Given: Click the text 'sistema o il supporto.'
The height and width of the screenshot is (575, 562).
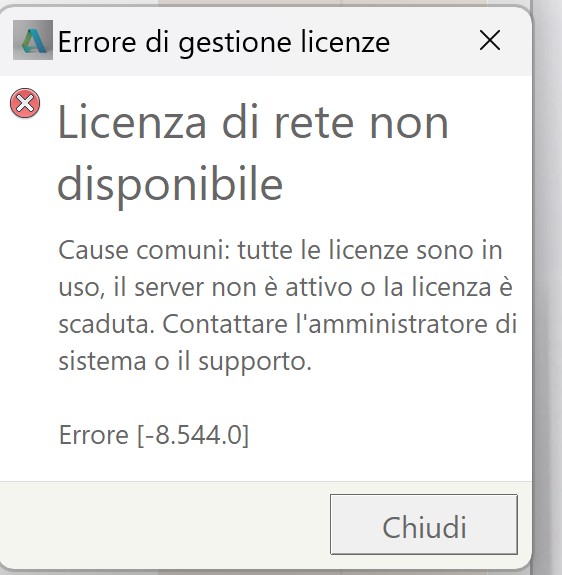Looking at the screenshot, I should tap(185, 363).
